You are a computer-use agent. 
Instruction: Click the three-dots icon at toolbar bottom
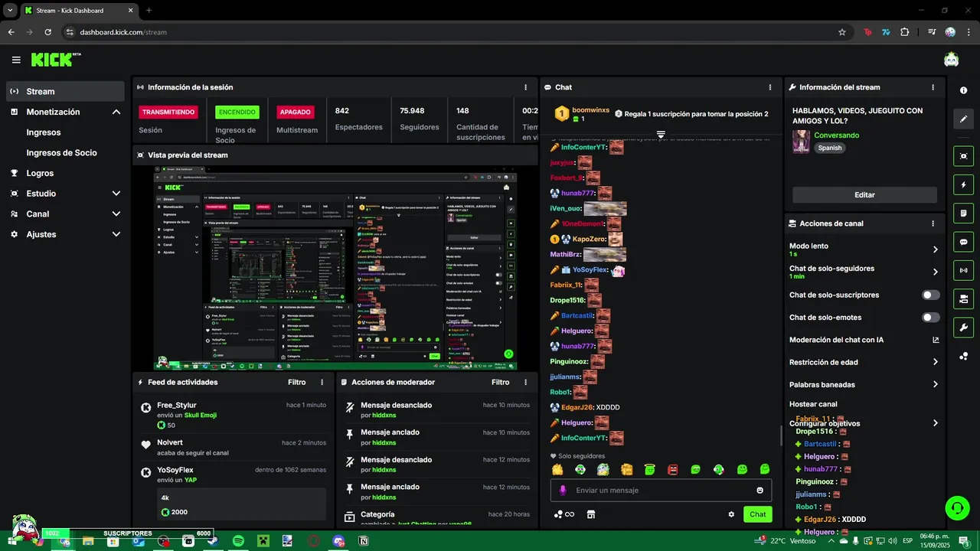coord(963,357)
